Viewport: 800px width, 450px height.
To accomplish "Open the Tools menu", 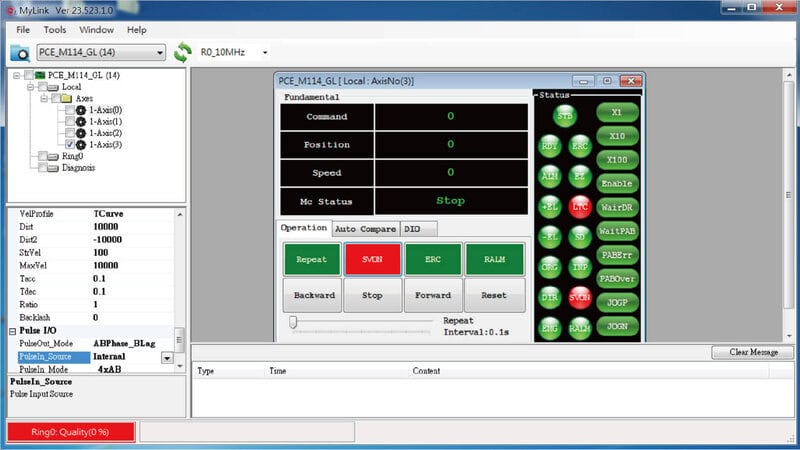I will point(55,30).
